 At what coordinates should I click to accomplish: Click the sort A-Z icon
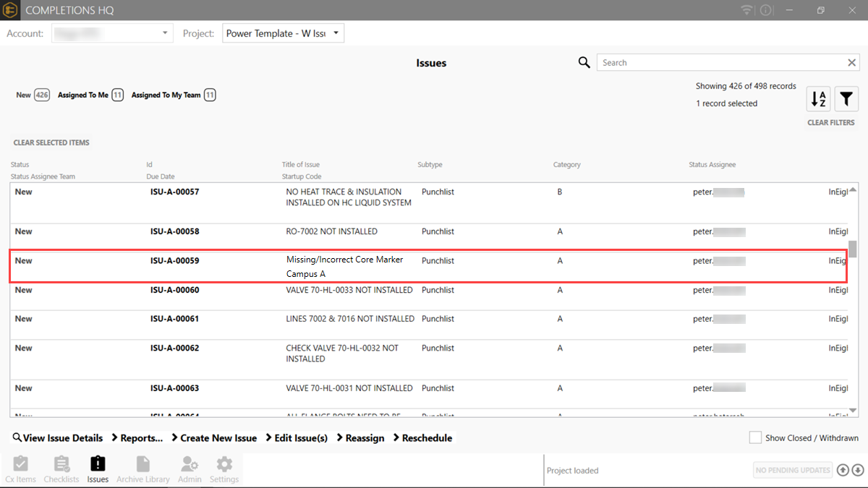point(818,99)
